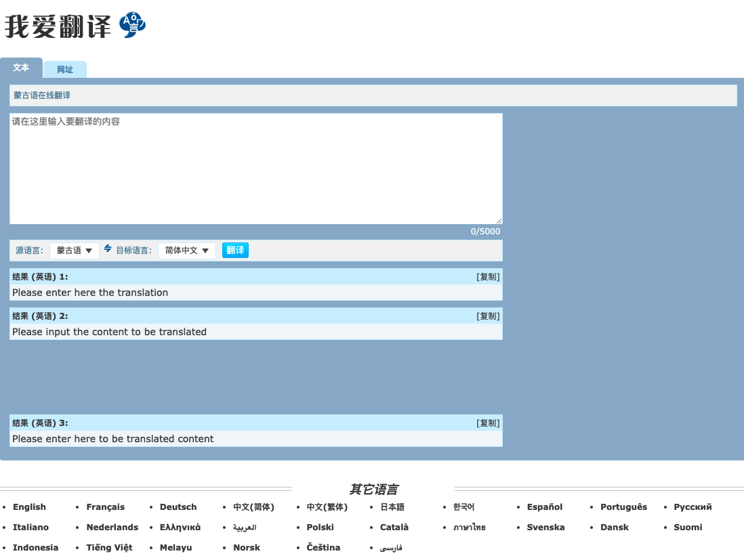Click the 蒙古语在线翻译 heading link
744x560 pixels.
(42, 95)
